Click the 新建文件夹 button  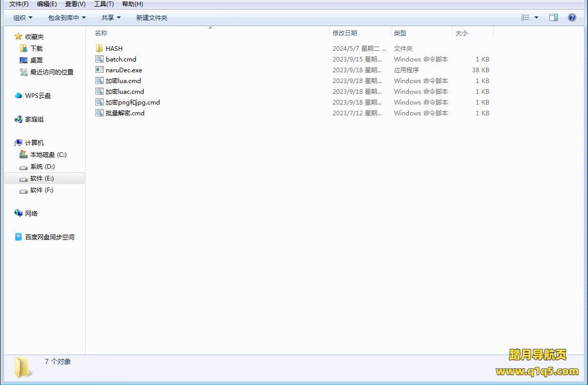point(151,17)
